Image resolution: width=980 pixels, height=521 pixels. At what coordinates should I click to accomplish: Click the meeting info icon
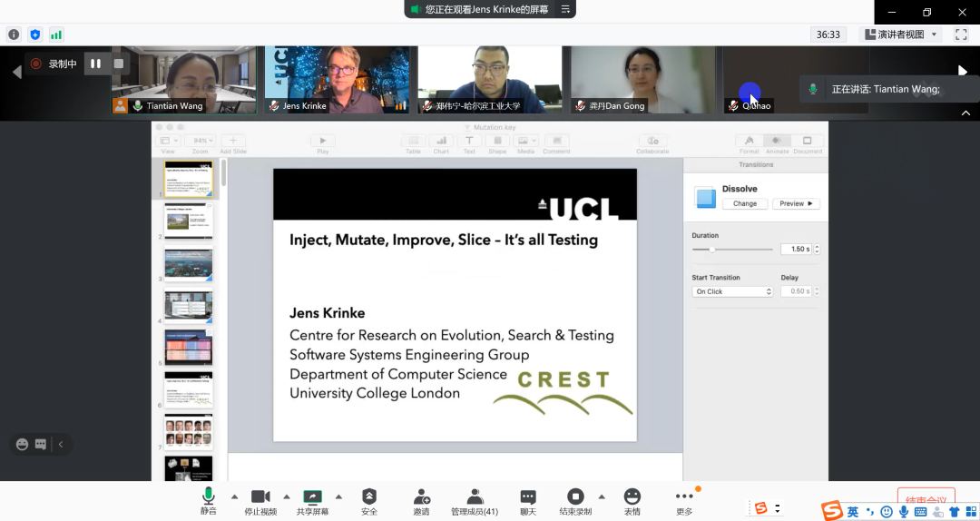pos(14,34)
